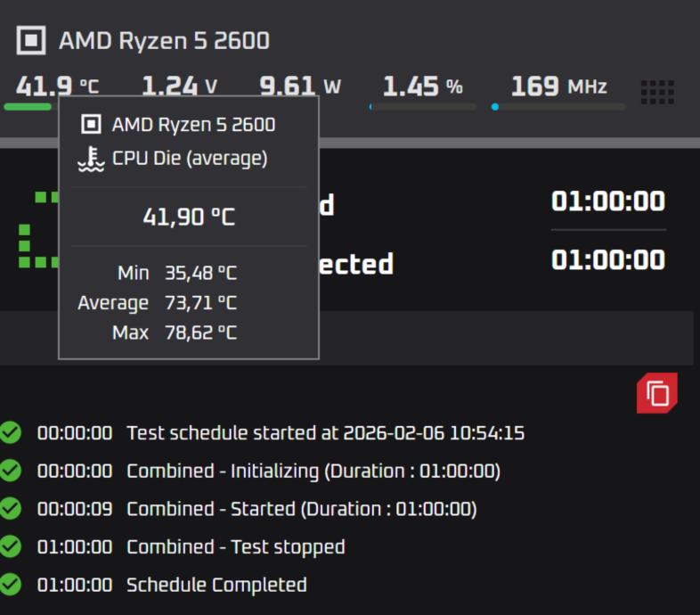
Task: Click the CPU Die (average) label
Action: tap(190, 159)
